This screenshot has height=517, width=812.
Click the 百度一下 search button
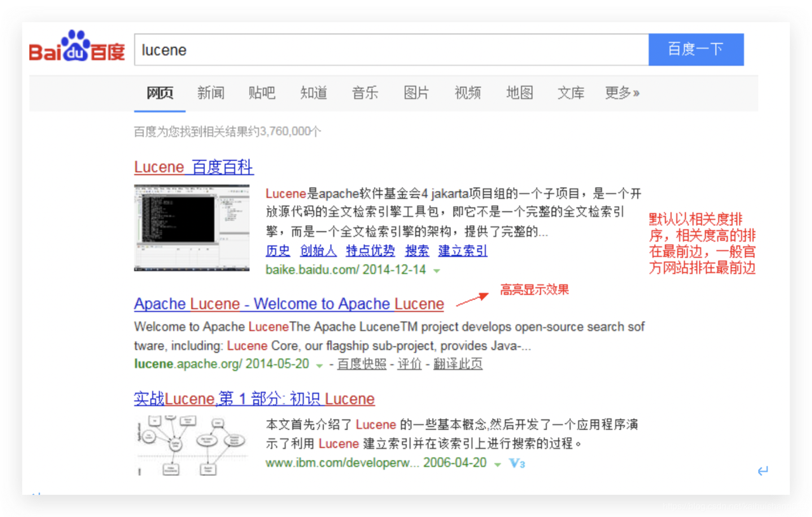[696, 50]
